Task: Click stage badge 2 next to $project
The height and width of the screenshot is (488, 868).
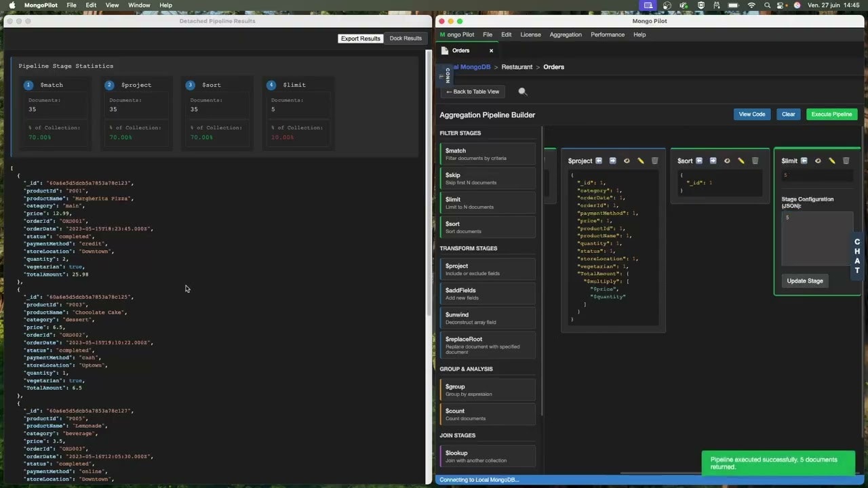Action: pyautogui.click(x=109, y=85)
